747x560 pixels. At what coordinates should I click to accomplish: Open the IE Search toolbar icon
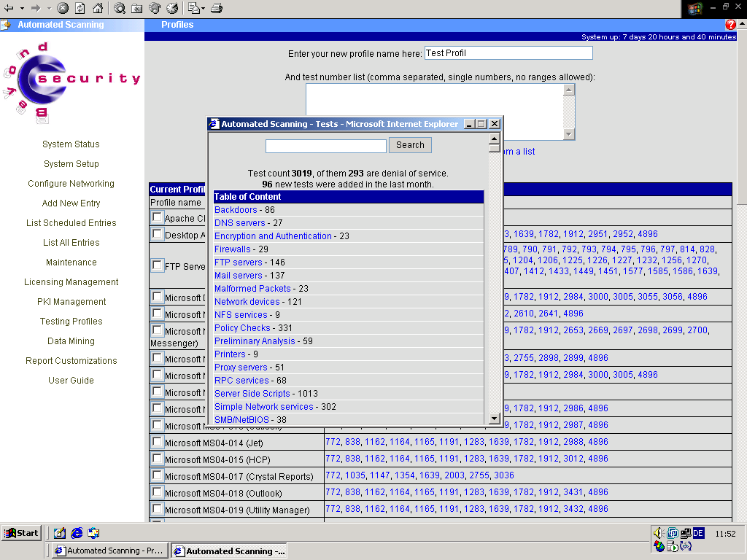120,8
